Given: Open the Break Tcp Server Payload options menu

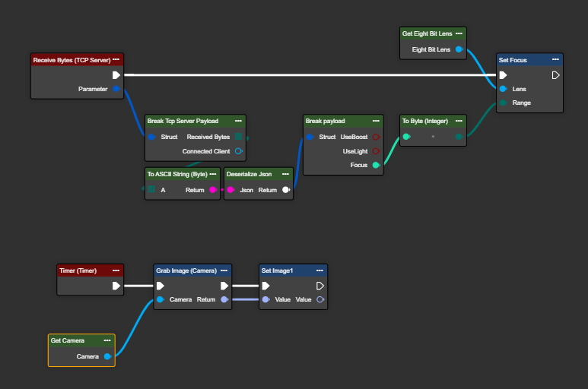Looking at the screenshot, I should pos(238,120).
